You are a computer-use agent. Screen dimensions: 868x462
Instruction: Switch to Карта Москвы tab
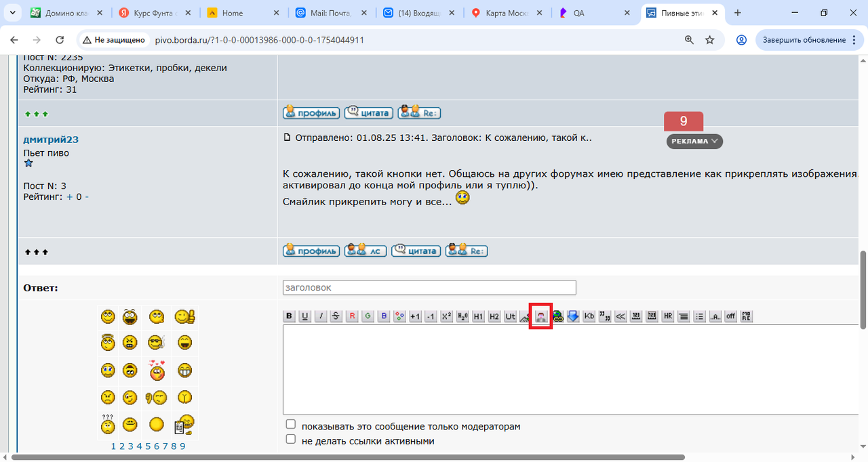point(506,13)
